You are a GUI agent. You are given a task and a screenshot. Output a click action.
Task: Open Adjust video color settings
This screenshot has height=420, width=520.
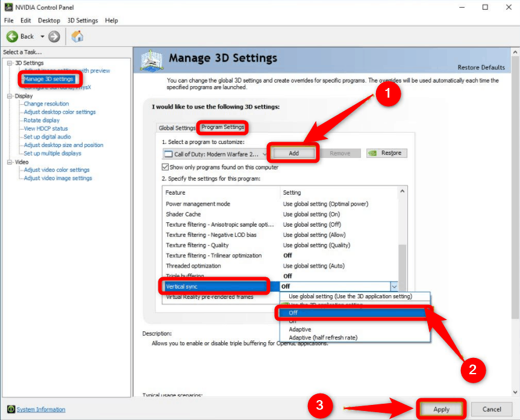click(x=57, y=170)
